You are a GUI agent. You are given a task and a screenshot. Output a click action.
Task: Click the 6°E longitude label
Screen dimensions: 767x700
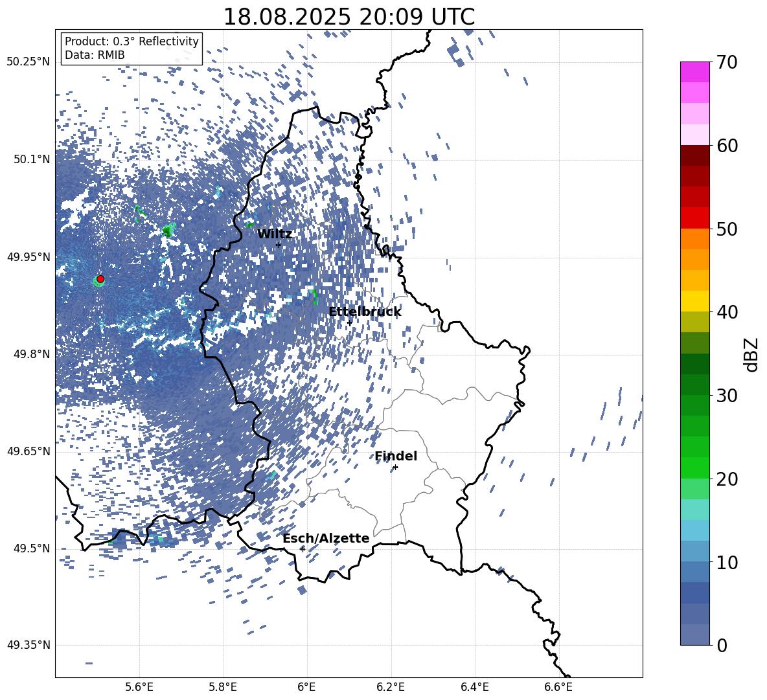click(306, 687)
